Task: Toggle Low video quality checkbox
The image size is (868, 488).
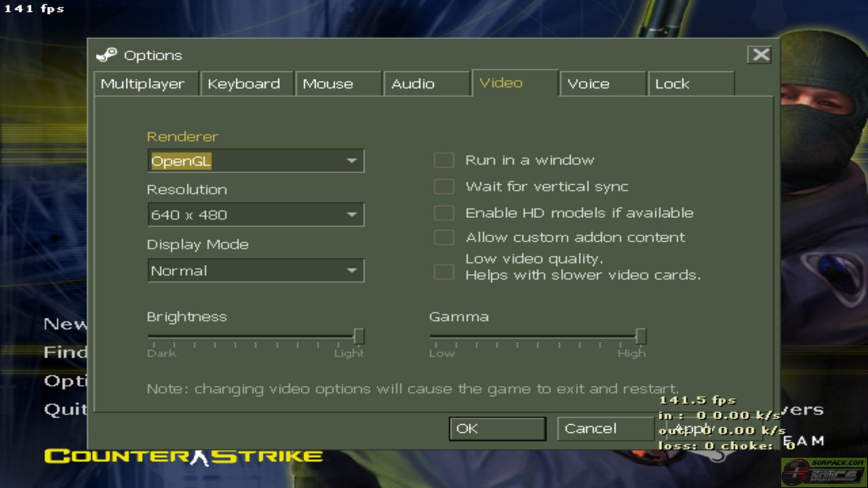Action: [x=443, y=272]
